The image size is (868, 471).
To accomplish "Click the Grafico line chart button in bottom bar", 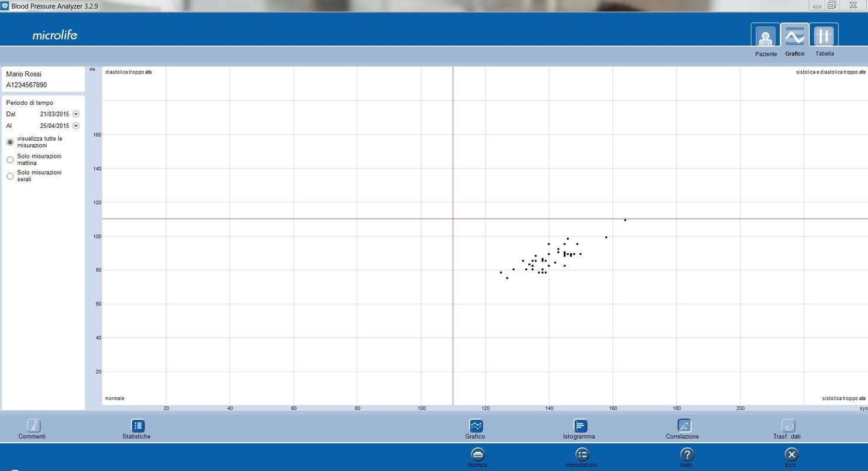I will [476, 426].
